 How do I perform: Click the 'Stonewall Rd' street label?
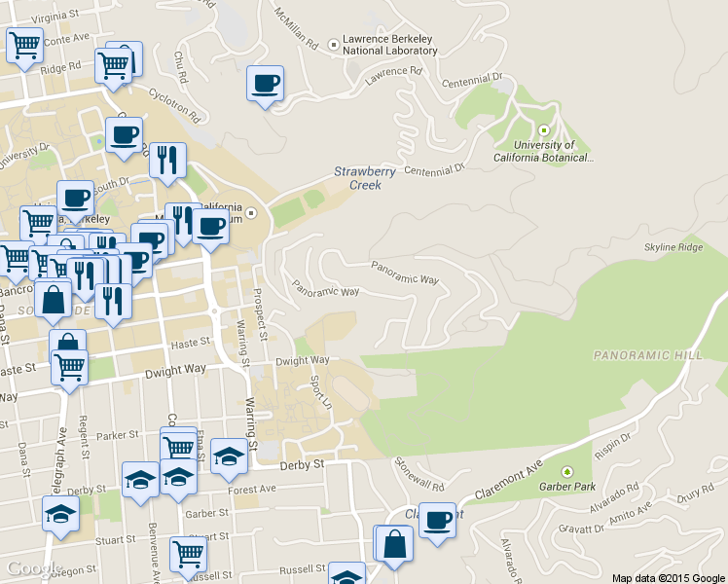click(x=419, y=474)
